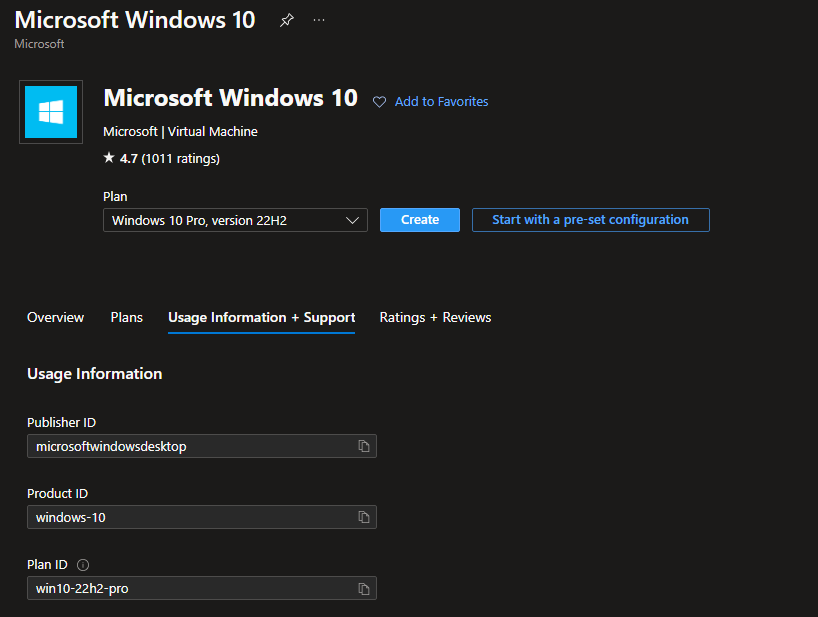Go to the Ratings + Reviews tab

pyautogui.click(x=435, y=317)
